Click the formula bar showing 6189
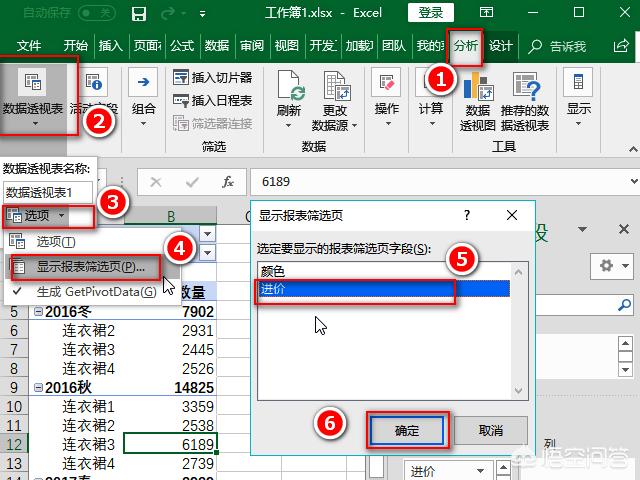Image resolution: width=640 pixels, height=480 pixels. pyautogui.click(x=439, y=182)
